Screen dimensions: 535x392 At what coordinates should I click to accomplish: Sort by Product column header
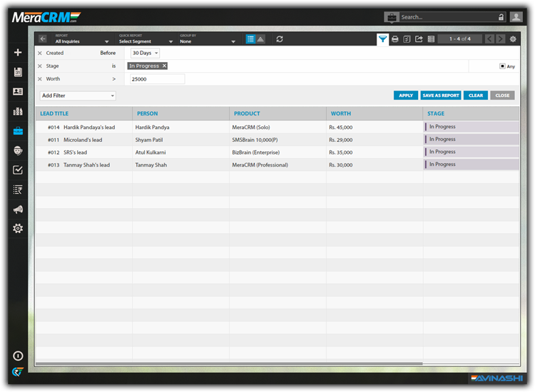point(247,113)
